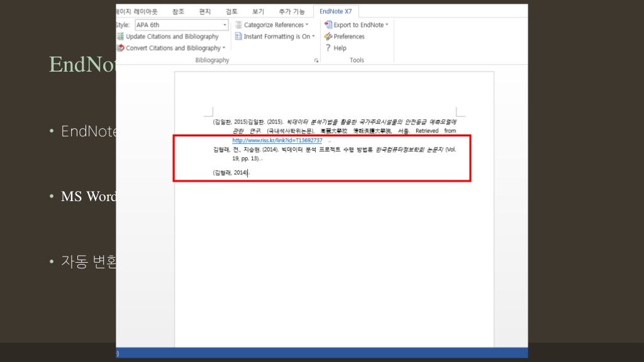Open the 추가 기능 ribbon tab

(x=292, y=11)
